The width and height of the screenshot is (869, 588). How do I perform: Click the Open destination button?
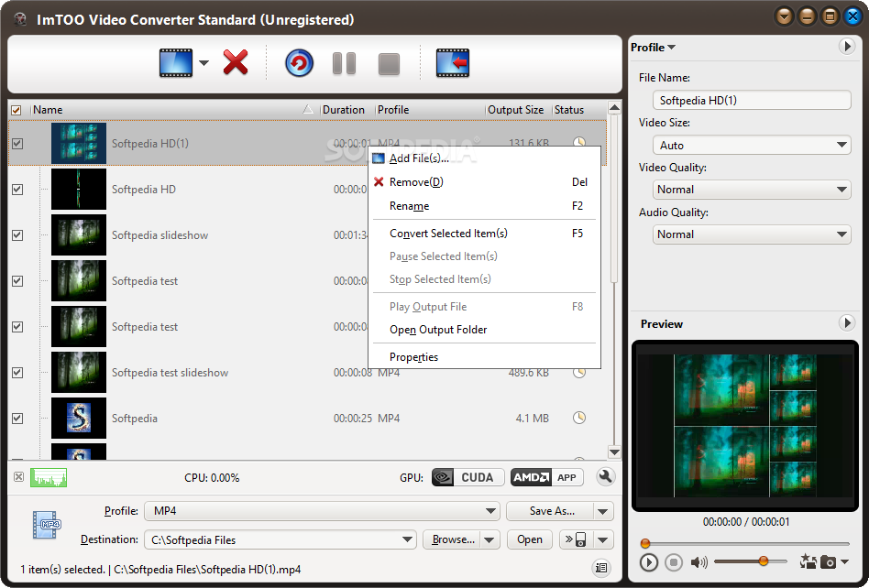click(x=530, y=539)
